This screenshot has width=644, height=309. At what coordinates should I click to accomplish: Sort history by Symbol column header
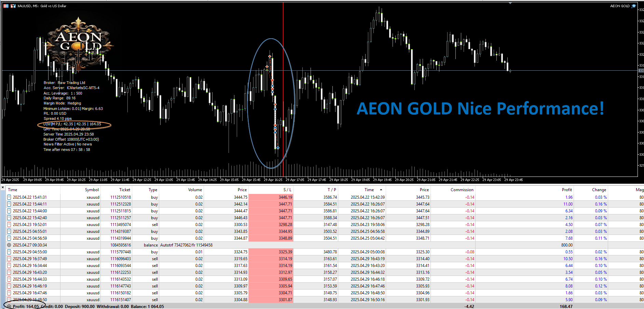(x=81, y=190)
